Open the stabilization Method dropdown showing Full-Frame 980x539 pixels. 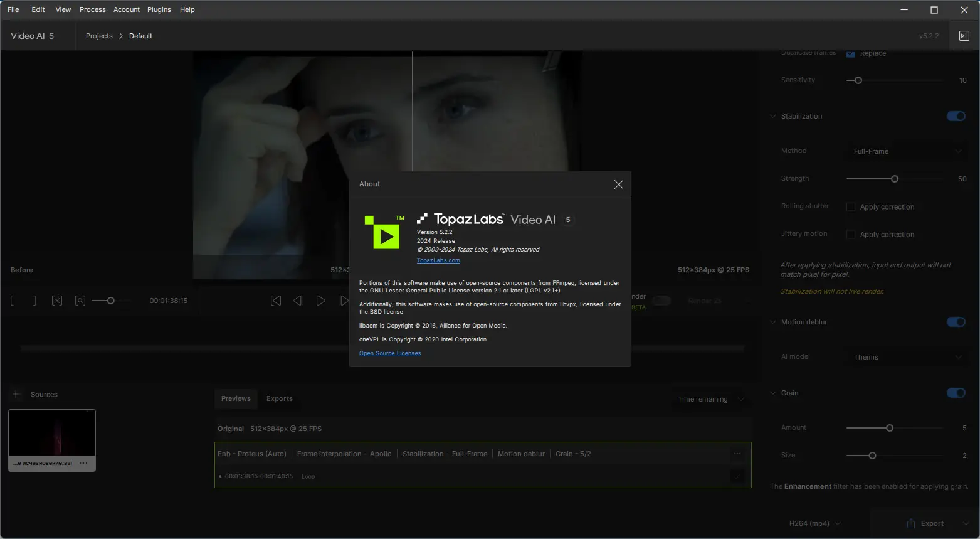pyautogui.click(x=905, y=151)
